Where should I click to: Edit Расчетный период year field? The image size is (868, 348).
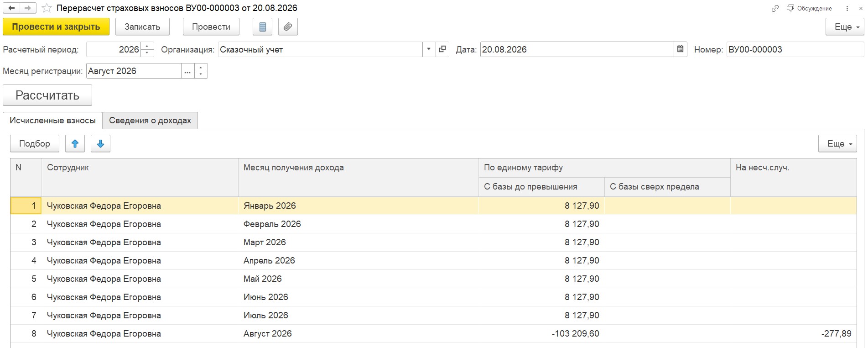click(114, 49)
